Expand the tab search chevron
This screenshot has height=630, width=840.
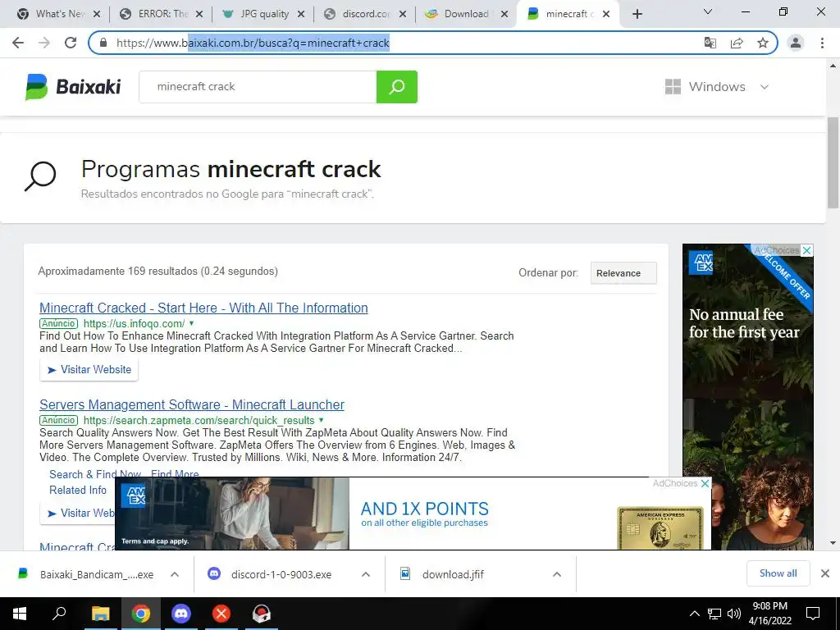tap(708, 11)
